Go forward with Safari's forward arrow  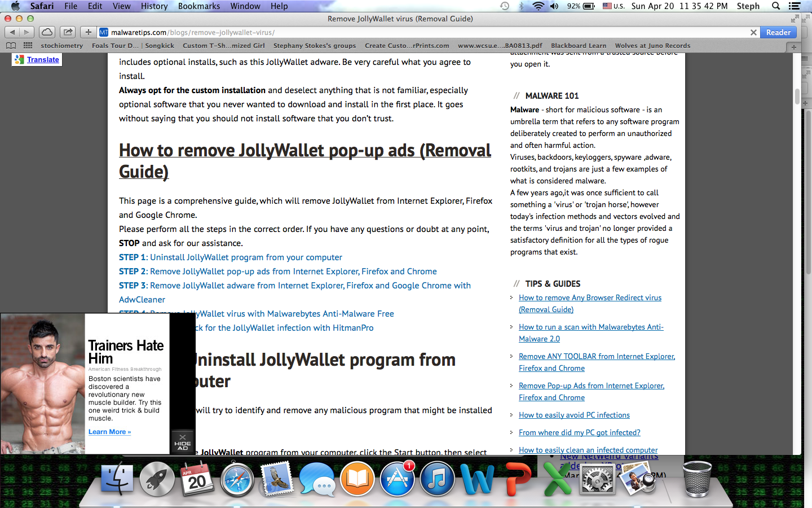[27, 32]
